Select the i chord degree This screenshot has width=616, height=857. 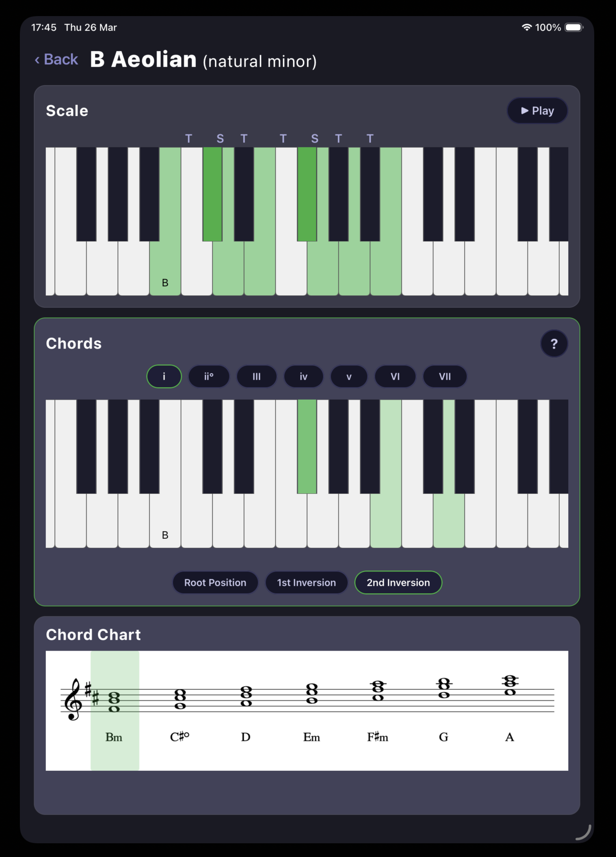click(x=164, y=376)
